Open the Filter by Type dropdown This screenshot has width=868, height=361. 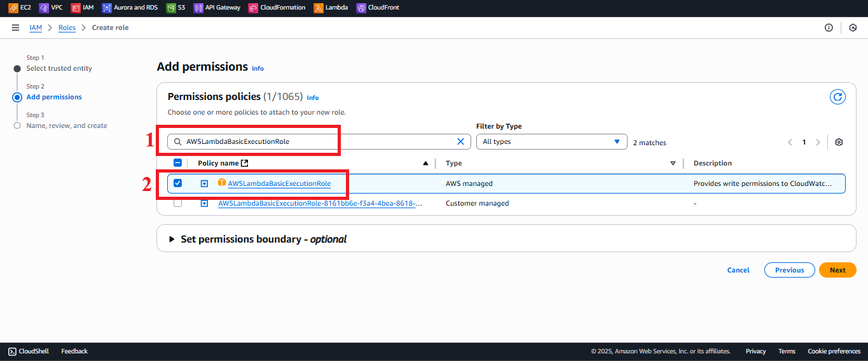[551, 141]
